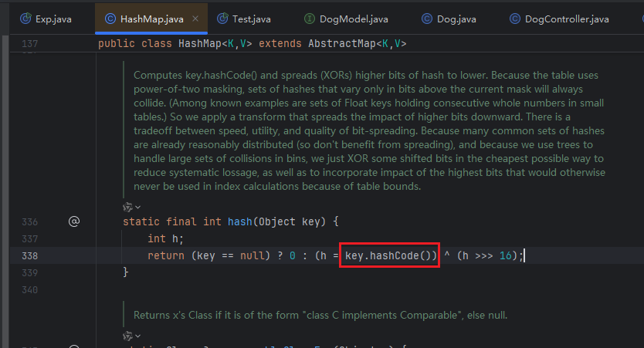Click the interface icon on DogModel.java tab

pos(310,18)
